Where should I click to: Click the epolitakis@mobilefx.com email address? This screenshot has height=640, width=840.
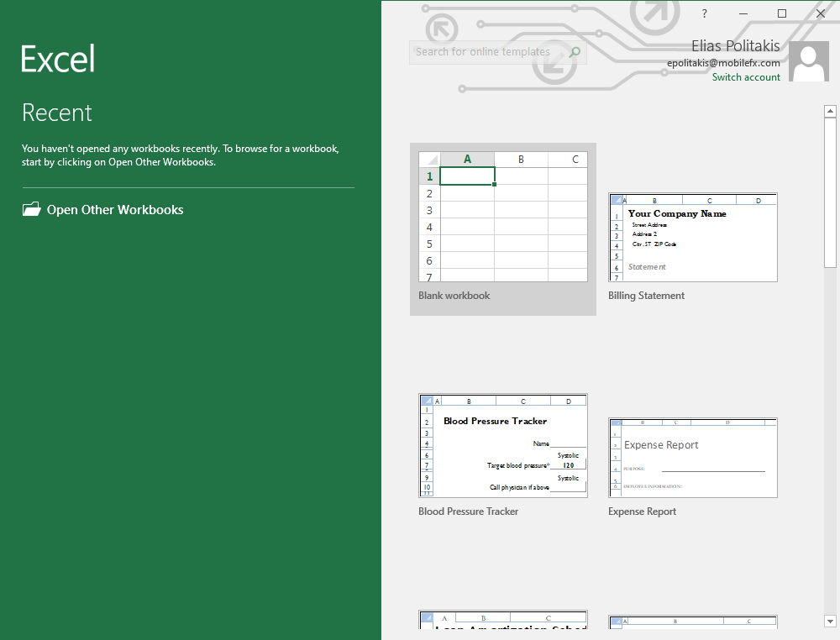723,63
